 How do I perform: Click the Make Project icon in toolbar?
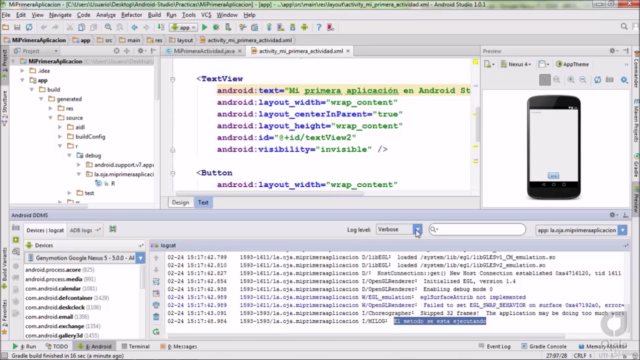161,27
